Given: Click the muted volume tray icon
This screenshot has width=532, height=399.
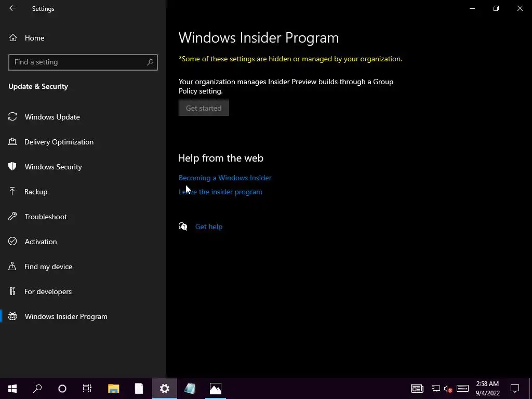Looking at the screenshot, I should point(448,389).
